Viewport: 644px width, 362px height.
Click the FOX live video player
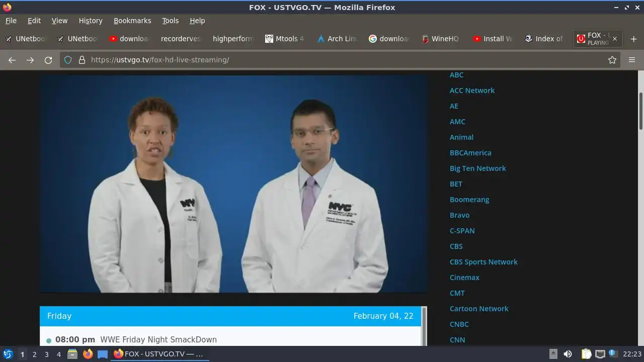click(233, 184)
